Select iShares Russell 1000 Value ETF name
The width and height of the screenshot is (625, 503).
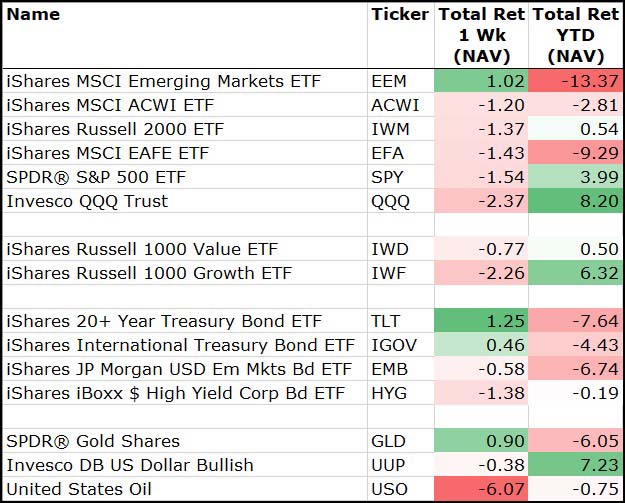142,249
